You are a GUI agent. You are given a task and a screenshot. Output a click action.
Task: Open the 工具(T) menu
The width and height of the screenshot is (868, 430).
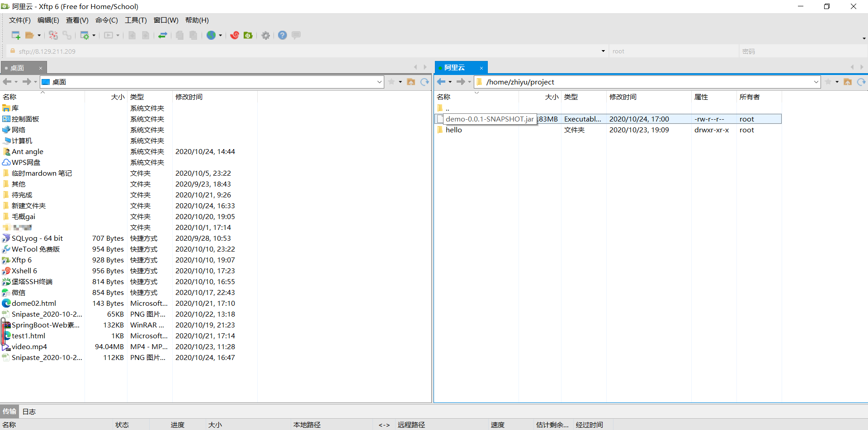coord(136,20)
